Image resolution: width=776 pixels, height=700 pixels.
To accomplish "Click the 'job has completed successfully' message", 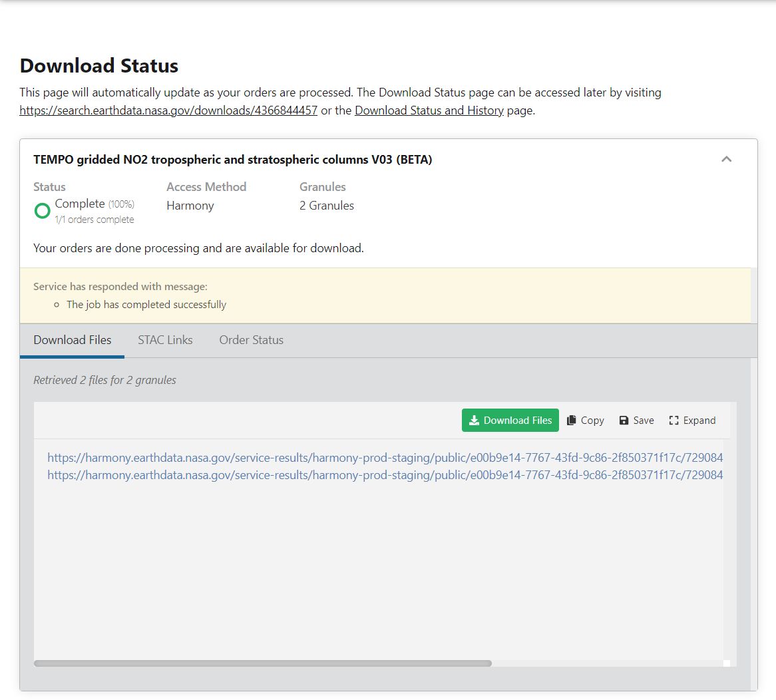I will 146,305.
